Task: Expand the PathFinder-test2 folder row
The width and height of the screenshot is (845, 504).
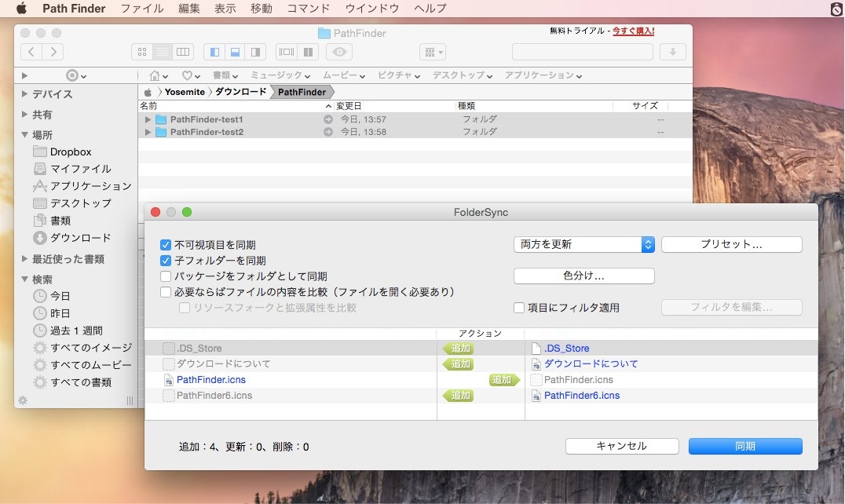Action: [148, 132]
